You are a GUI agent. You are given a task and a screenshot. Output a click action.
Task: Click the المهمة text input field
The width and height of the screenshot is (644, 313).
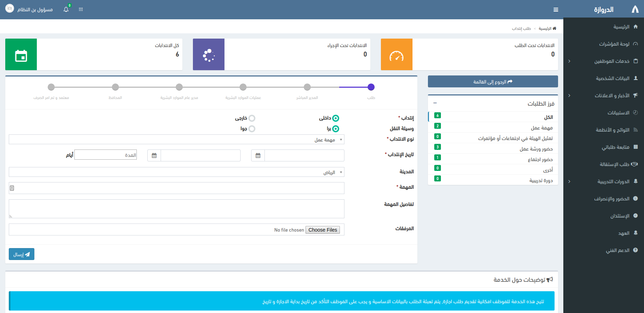tap(176, 188)
